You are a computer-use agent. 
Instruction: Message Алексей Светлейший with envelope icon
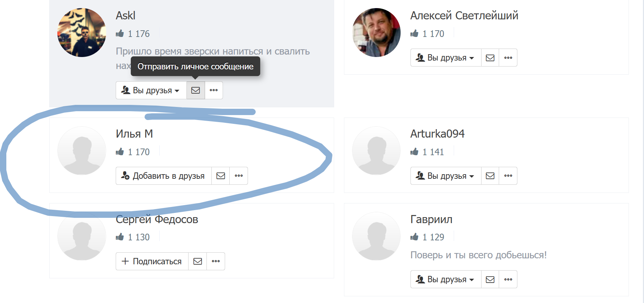(490, 58)
